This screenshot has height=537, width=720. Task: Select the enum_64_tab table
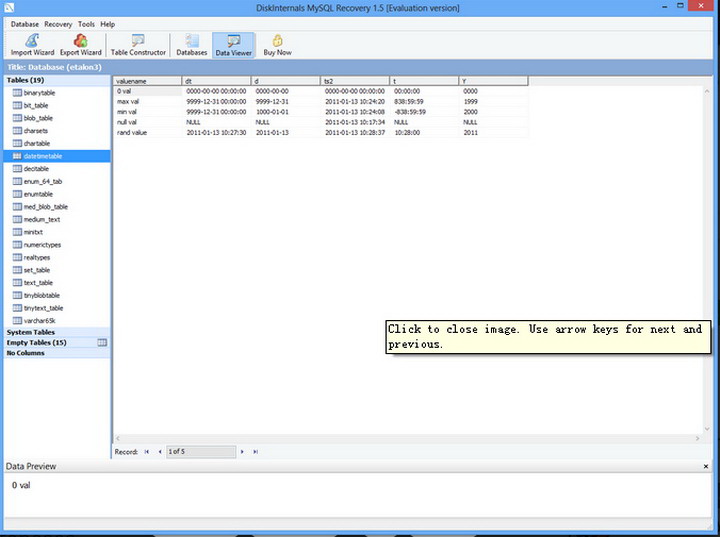pyautogui.click(x=42, y=181)
